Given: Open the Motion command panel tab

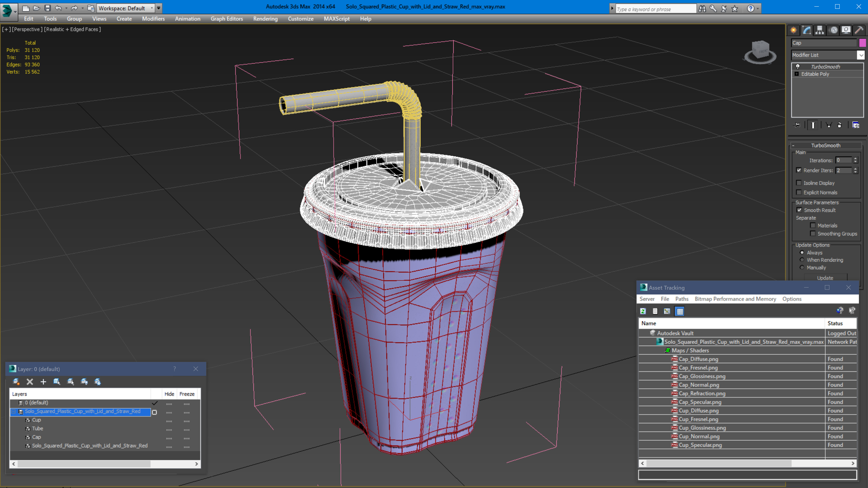Looking at the screenshot, I should pos(833,30).
